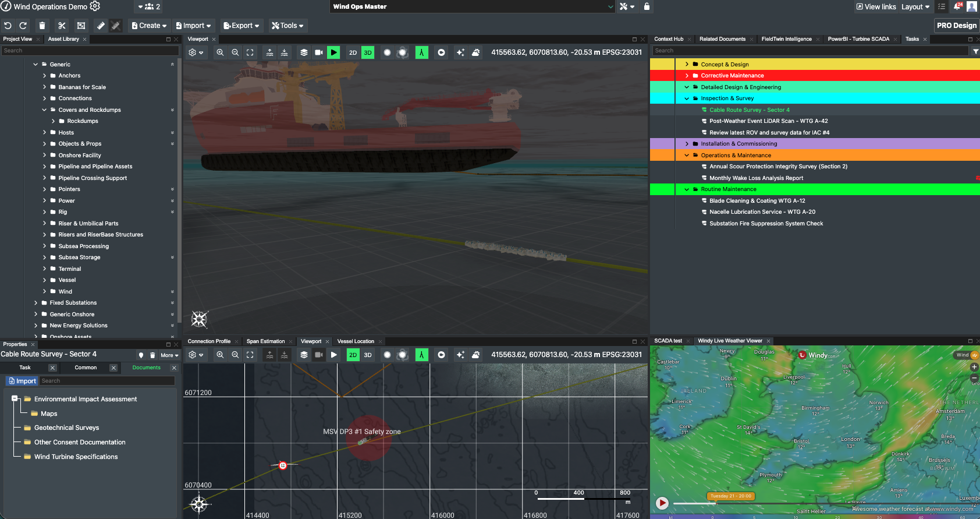This screenshot has height=519, width=980.
Task: Select the ruler measure tool
Action: (x=101, y=26)
